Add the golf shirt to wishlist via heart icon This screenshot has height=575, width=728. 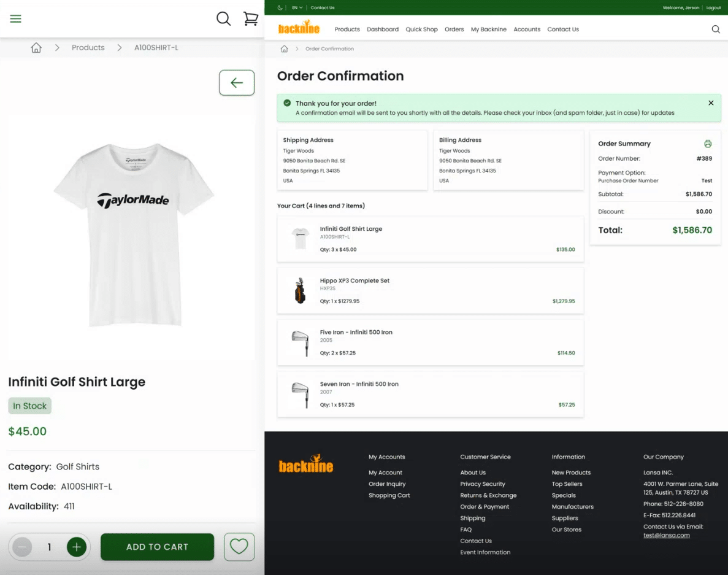point(239,546)
